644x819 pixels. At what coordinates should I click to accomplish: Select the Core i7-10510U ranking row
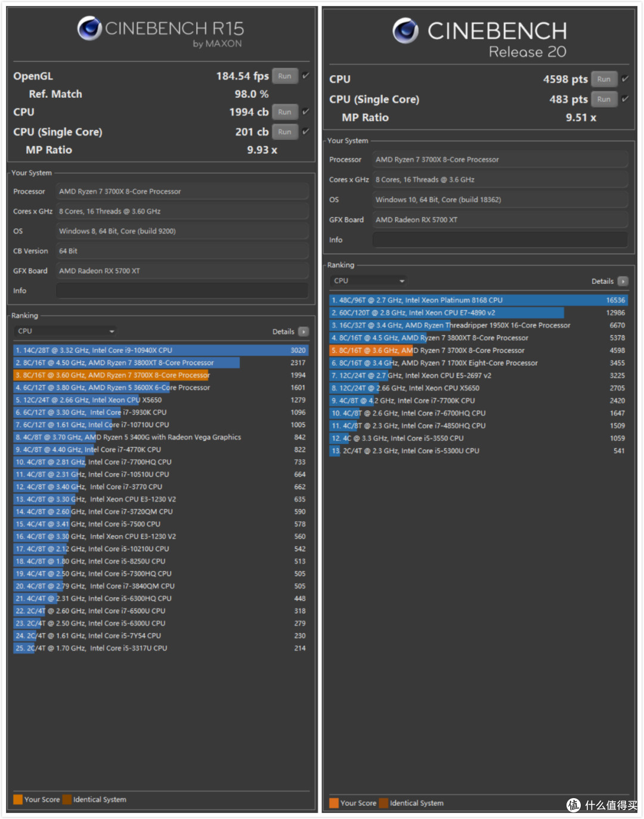tap(161, 474)
